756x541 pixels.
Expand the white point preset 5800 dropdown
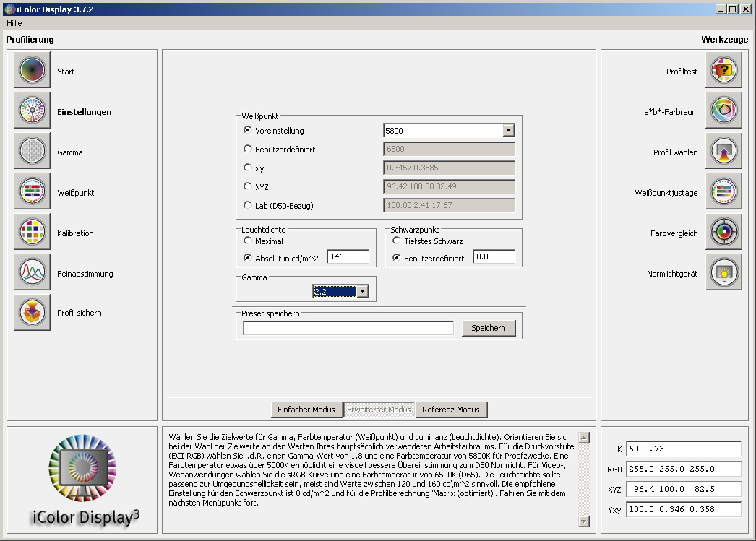point(508,131)
